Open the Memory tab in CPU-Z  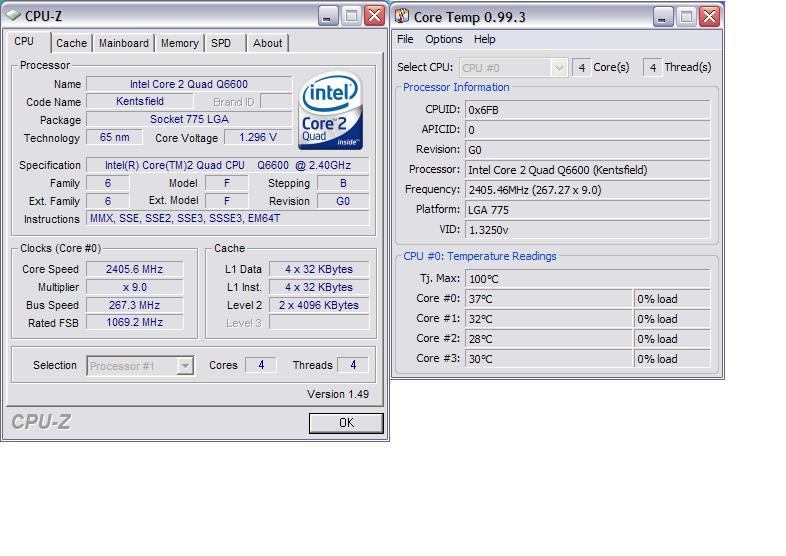tap(179, 43)
